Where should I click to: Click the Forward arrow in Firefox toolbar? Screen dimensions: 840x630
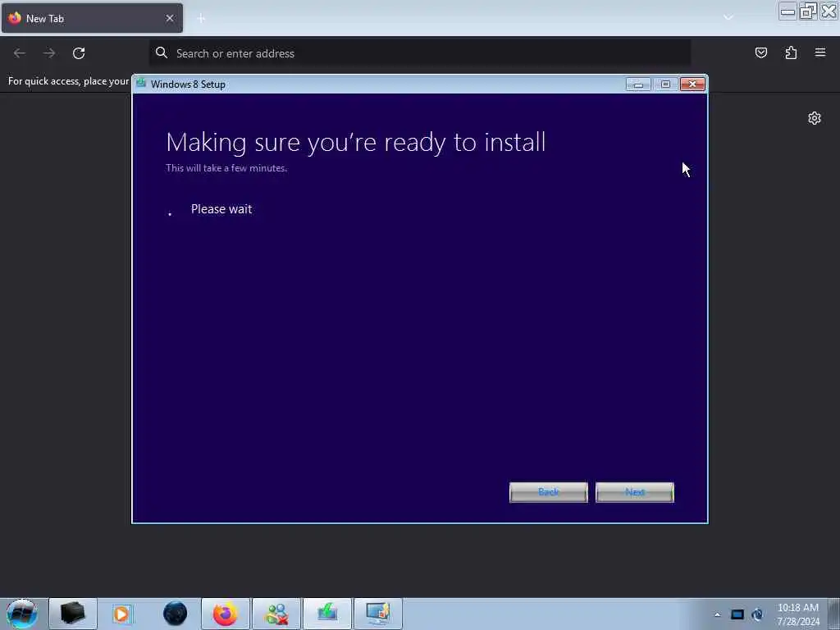49,53
